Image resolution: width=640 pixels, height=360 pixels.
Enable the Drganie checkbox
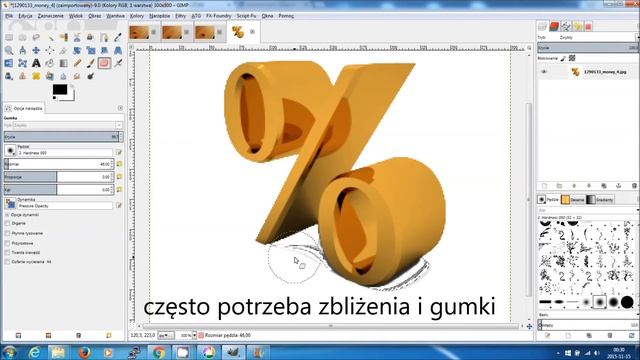(7, 223)
